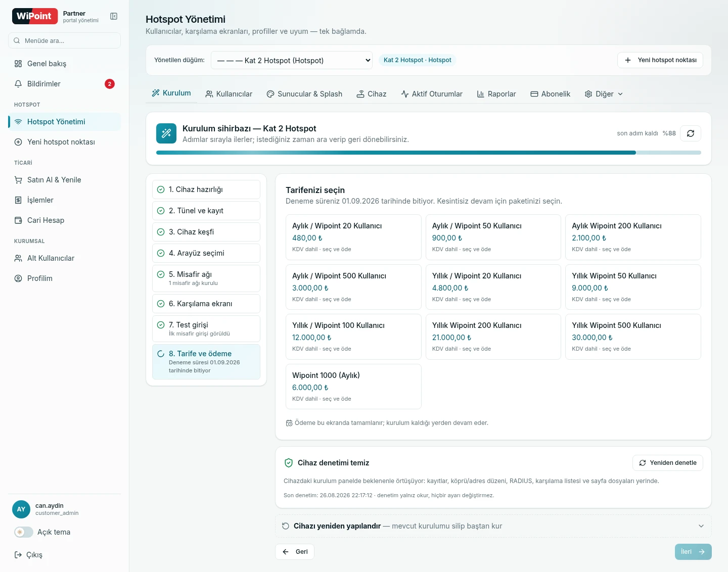Click the cart icon for Satın Al & Yenile
Viewport: 728px width, 572px height.
pyautogui.click(x=18, y=180)
